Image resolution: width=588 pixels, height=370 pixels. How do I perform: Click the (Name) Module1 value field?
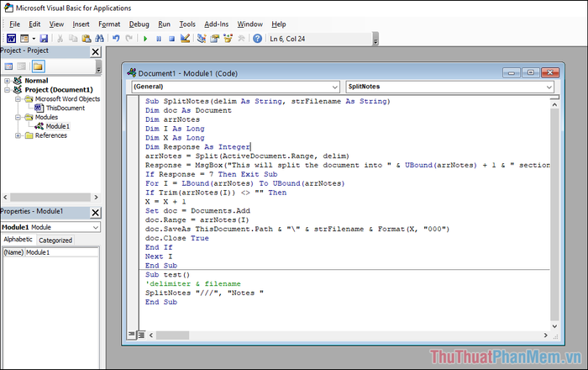click(x=62, y=252)
